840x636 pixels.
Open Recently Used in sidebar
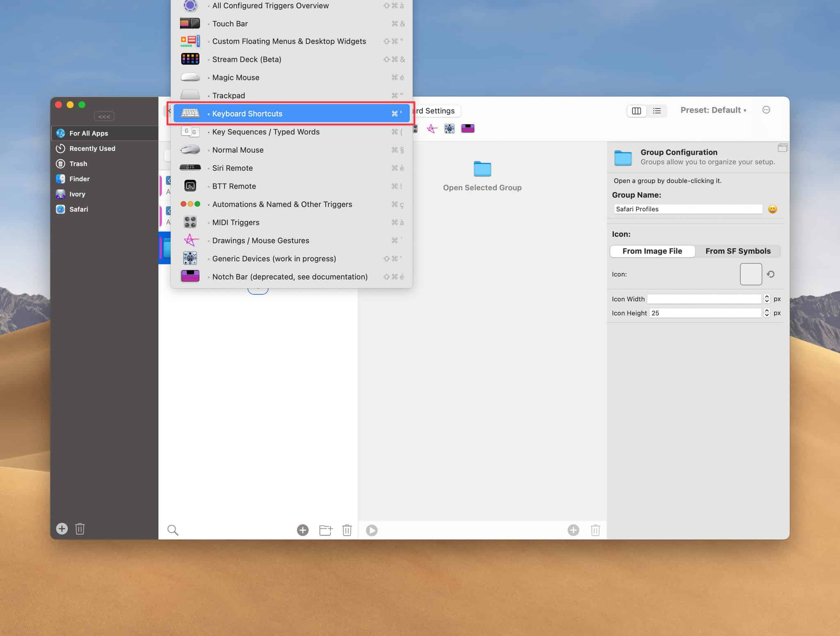[105, 148]
